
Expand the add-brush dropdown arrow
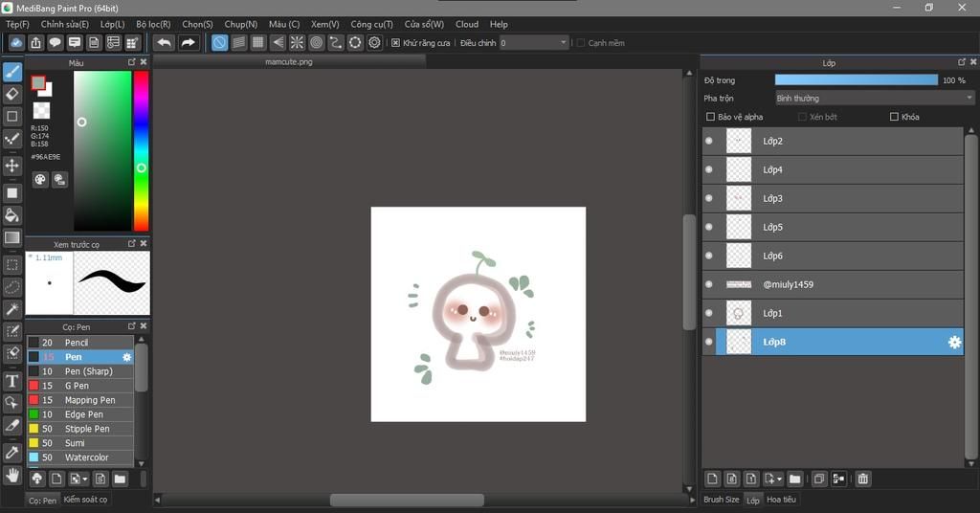click(x=84, y=480)
